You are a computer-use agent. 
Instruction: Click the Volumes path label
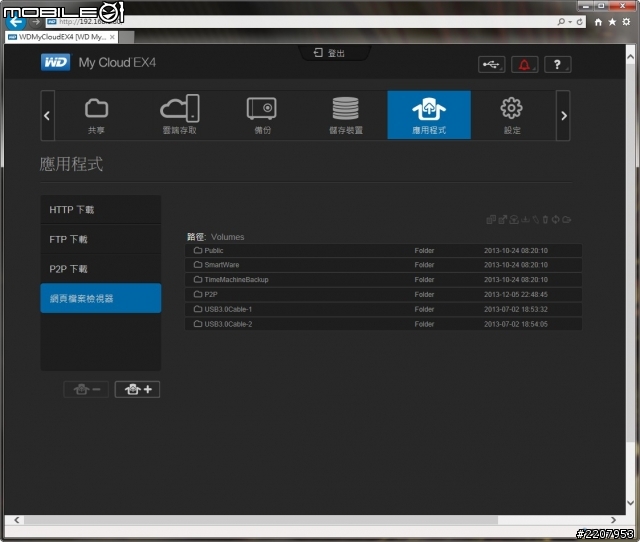[x=227, y=237]
